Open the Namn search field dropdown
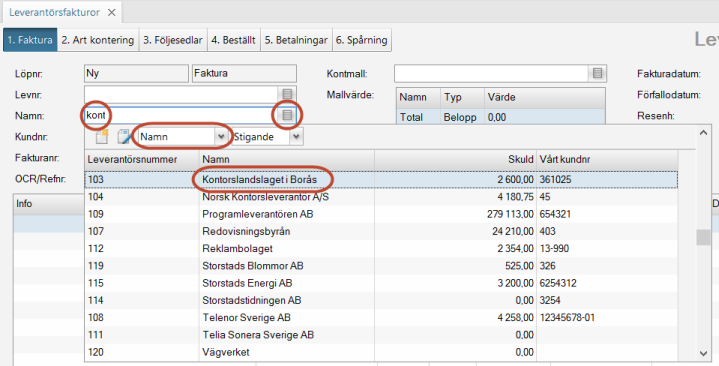This screenshot has height=366, width=719. coord(221,137)
